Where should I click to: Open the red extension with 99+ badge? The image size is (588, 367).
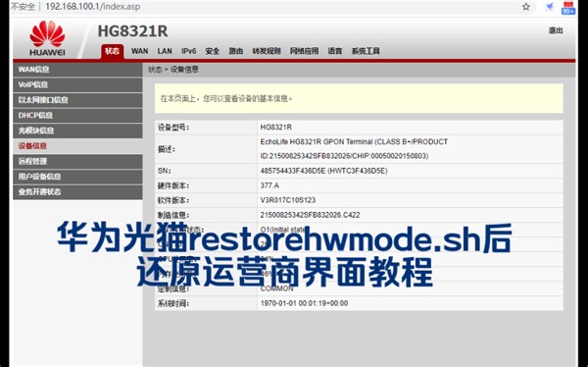pyautogui.click(x=568, y=8)
